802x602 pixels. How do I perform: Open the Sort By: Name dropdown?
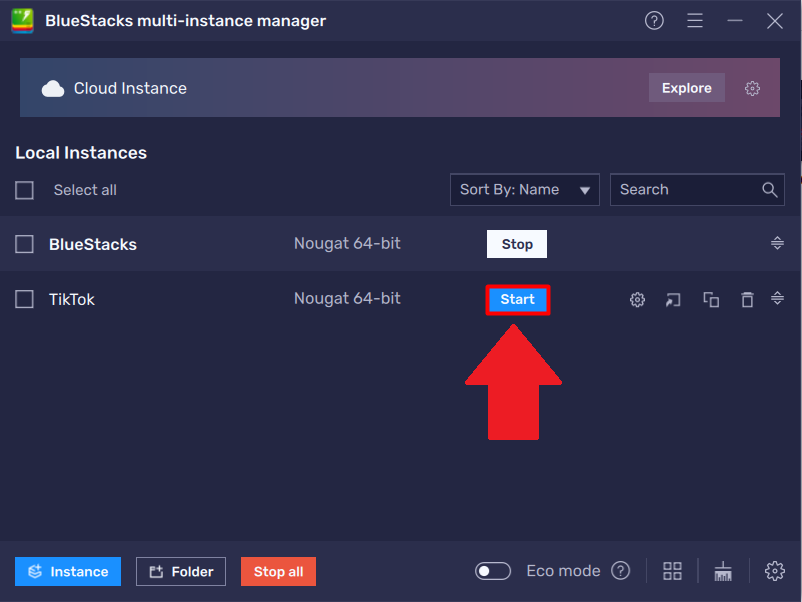525,190
